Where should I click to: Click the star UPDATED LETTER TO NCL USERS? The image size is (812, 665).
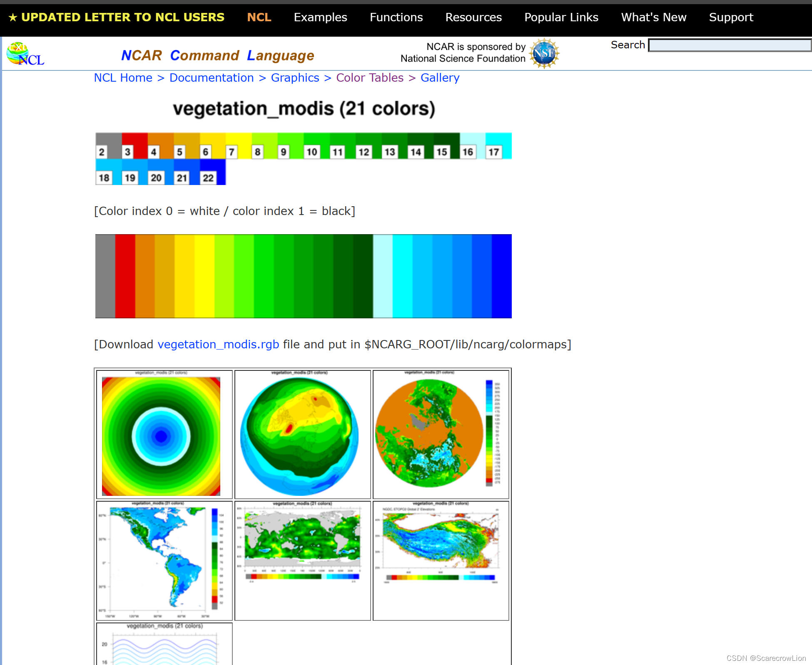coord(117,17)
